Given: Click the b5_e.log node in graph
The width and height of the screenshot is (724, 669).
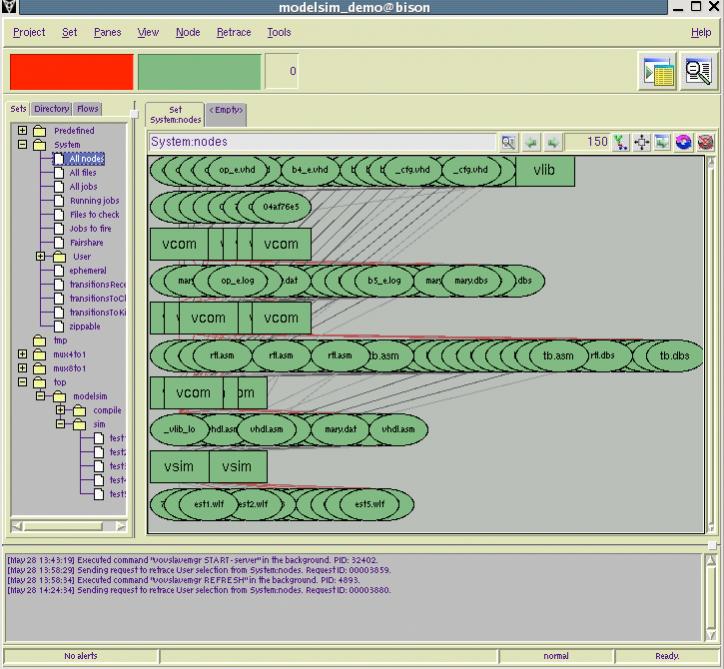Looking at the screenshot, I should (384, 281).
